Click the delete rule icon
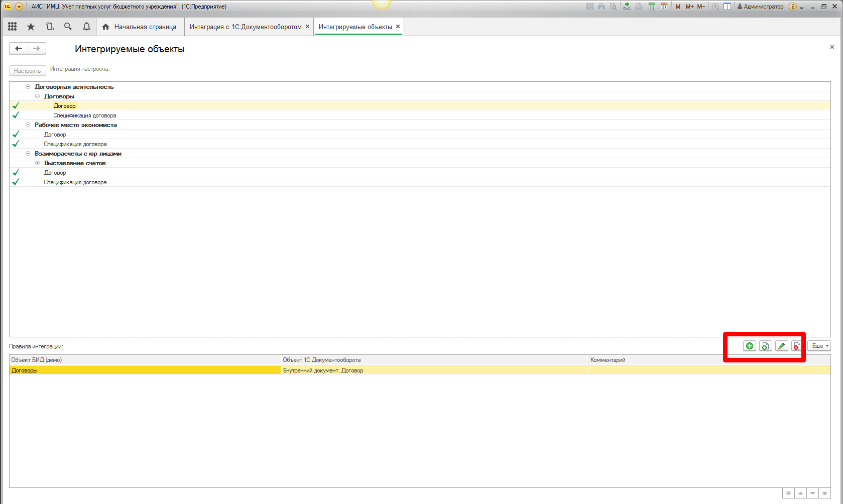 [x=796, y=346]
